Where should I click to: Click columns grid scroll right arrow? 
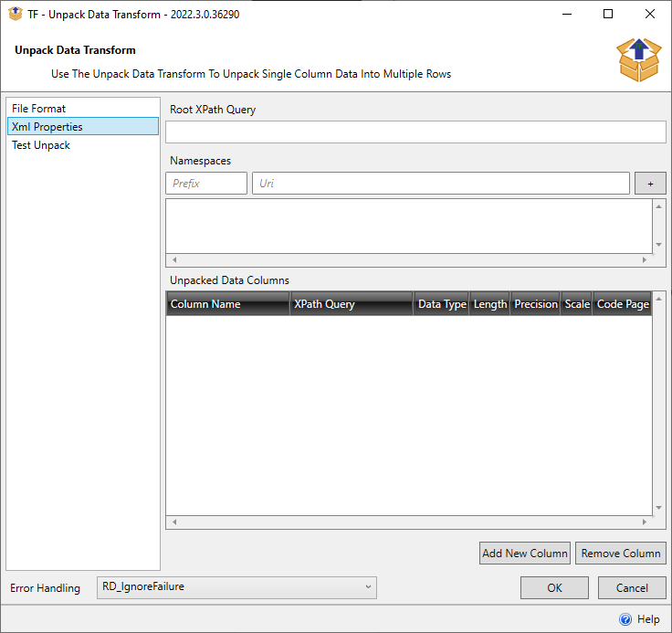pos(644,522)
